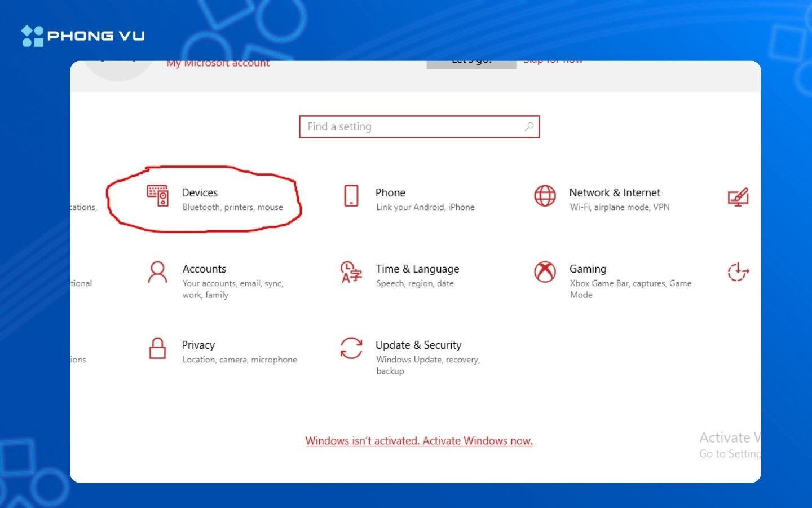Image resolution: width=812 pixels, height=508 pixels.
Task: Click the magnifier icon in the search box
Action: (529, 126)
